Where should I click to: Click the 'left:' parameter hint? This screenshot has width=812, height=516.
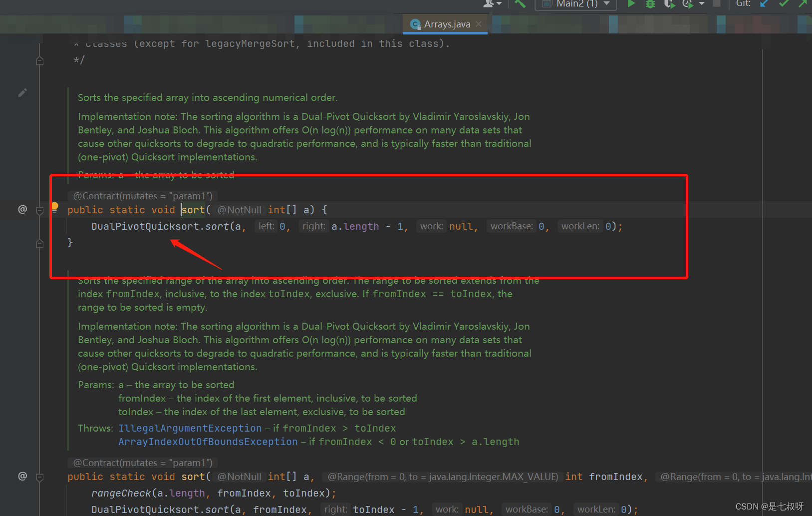coord(266,226)
